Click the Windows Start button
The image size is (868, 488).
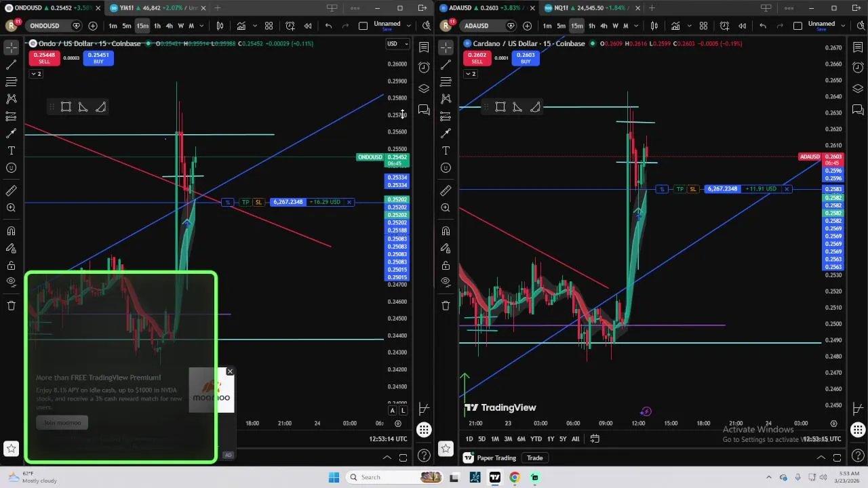(x=334, y=477)
